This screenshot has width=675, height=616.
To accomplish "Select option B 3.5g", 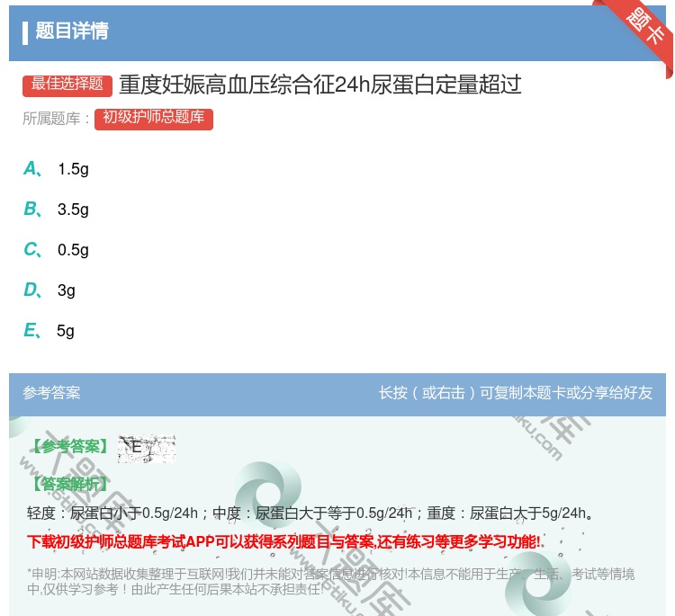I will click(56, 209).
